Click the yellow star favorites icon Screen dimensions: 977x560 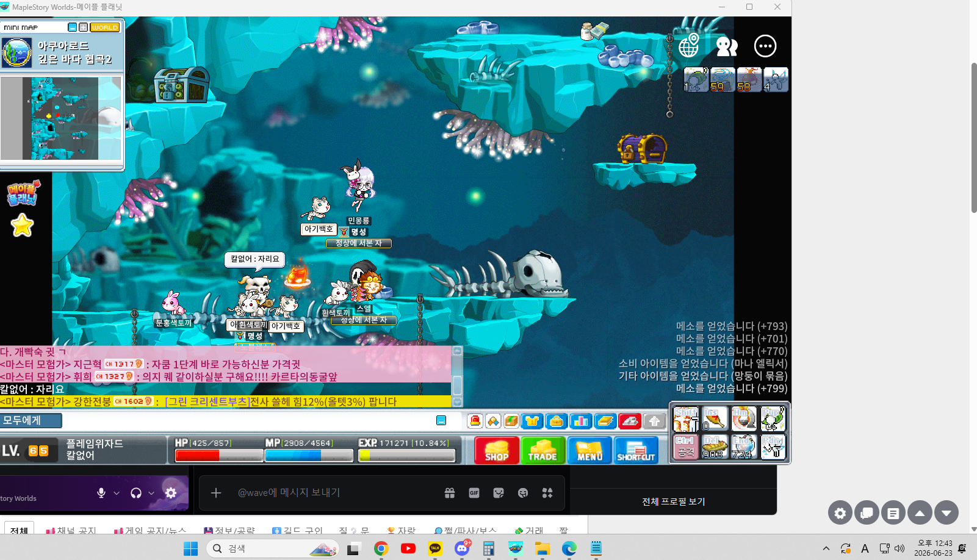[22, 225]
